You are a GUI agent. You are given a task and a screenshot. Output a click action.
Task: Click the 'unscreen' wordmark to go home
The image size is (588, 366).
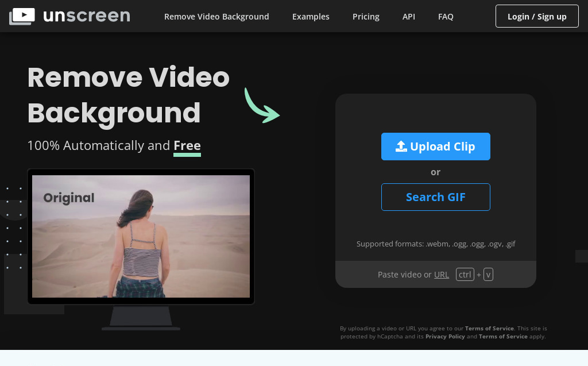86,16
